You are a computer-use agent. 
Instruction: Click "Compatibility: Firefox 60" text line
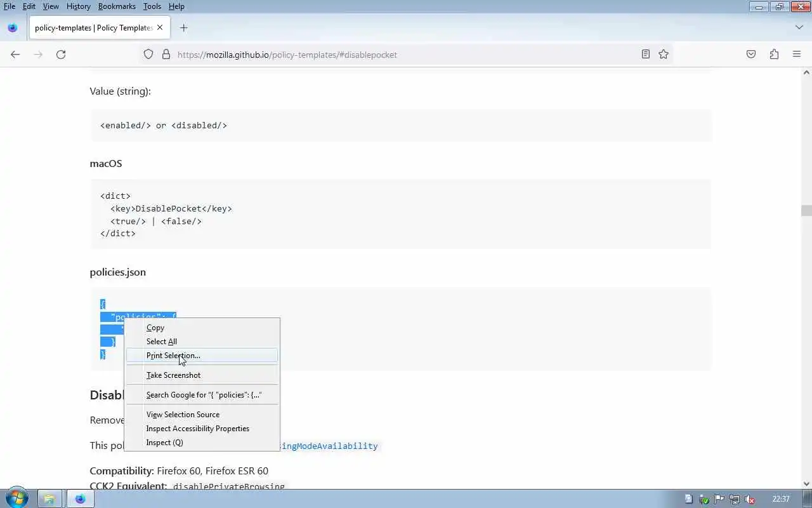179,471
